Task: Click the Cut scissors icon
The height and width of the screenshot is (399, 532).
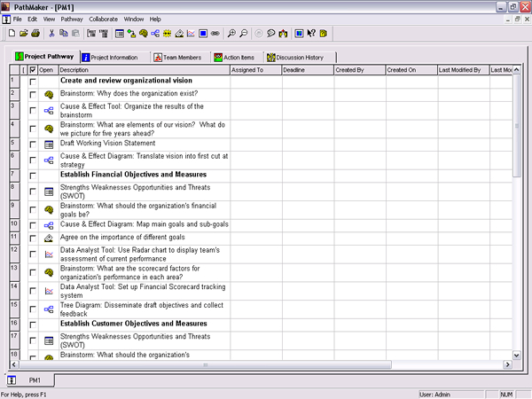Action: (52, 33)
